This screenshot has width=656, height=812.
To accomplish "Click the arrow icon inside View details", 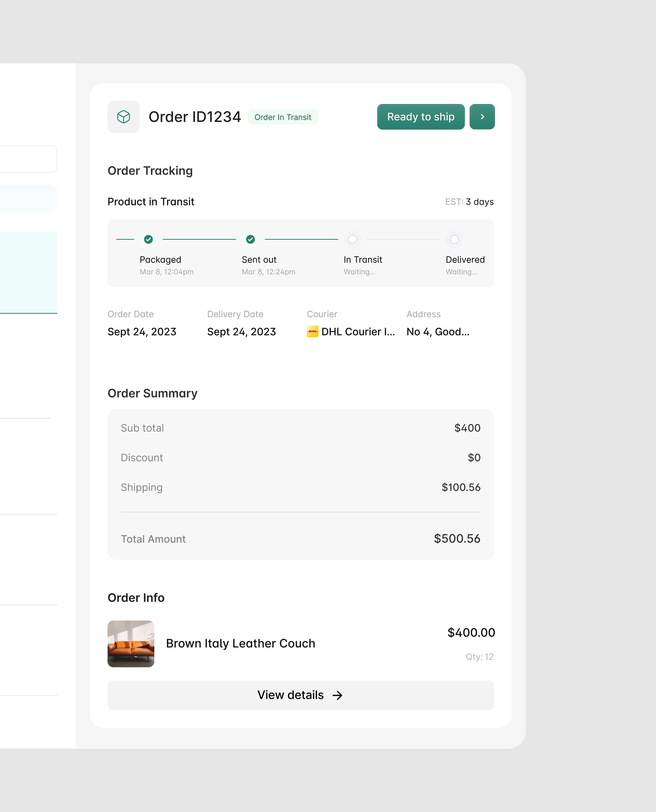I will click(x=338, y=695).
